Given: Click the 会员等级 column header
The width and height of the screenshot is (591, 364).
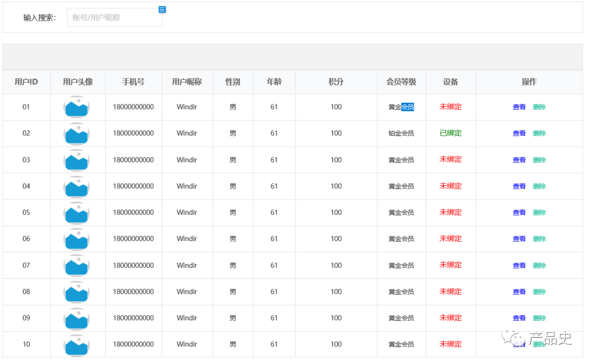Looking at the screenshot, I should pos(401,82).
